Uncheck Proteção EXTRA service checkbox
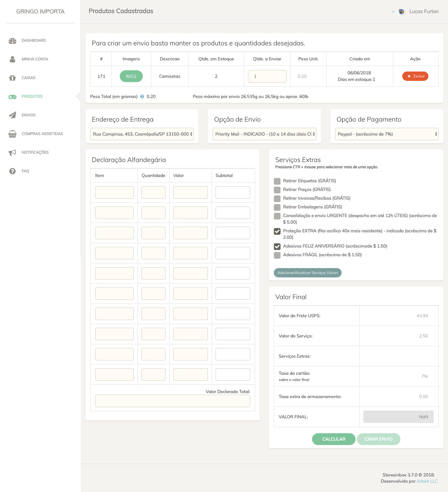This screenshot has height=492, width=448. pyautogui.click(x=277, y=231)
